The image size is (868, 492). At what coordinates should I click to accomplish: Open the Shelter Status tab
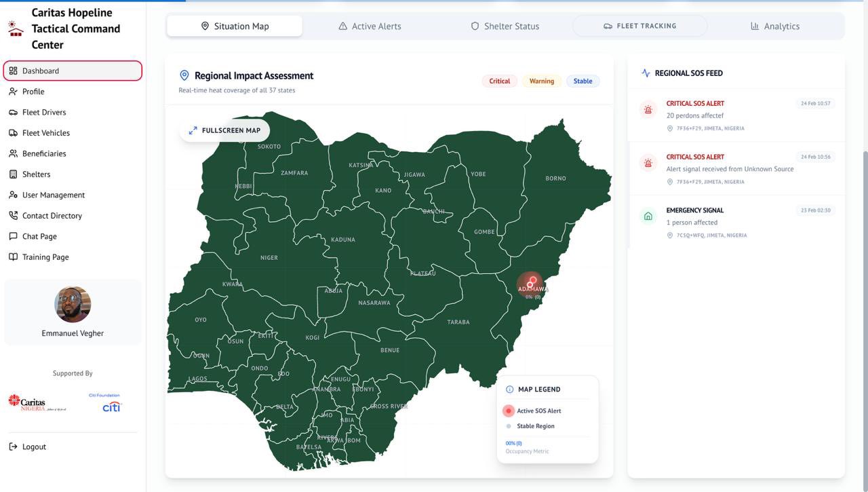coord(505,26)
